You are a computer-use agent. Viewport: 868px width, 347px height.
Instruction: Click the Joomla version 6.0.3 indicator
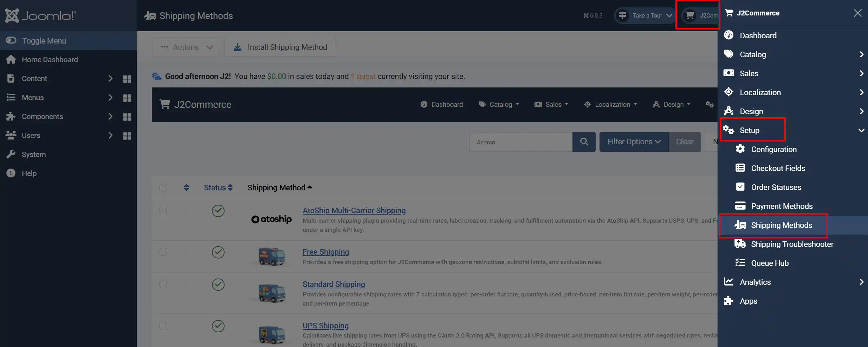pyautogui.click(x=593, y=15)
